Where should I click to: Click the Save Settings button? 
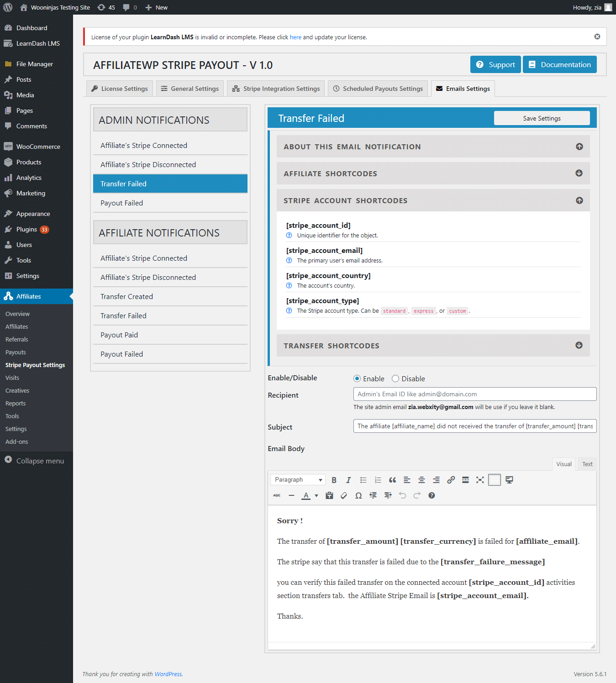[x=542, y=118]
